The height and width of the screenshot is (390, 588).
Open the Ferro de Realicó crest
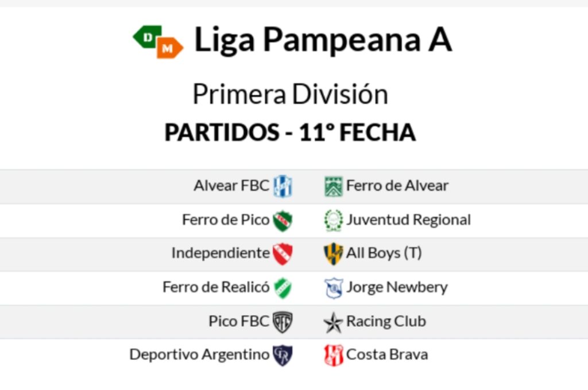click(x=283, y=287)
